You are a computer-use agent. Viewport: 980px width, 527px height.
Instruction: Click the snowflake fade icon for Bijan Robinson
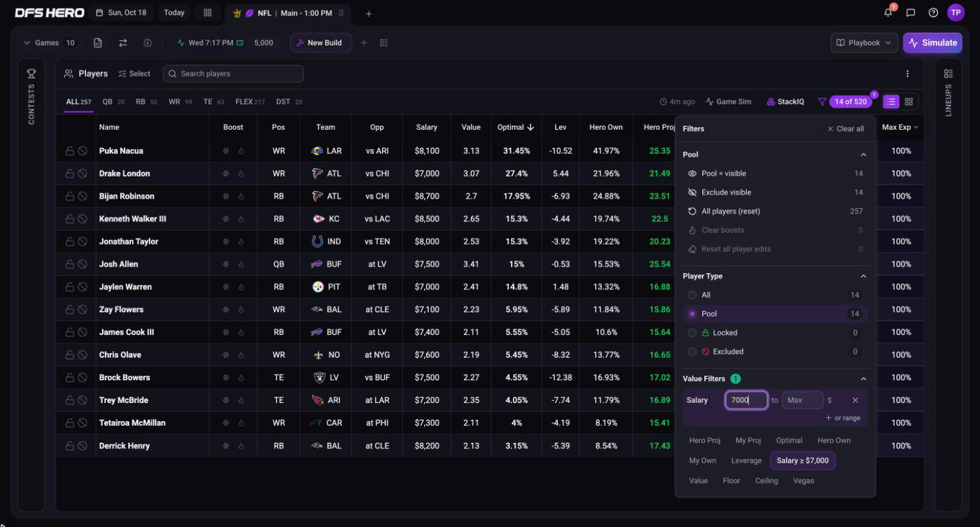coord(226,196)
